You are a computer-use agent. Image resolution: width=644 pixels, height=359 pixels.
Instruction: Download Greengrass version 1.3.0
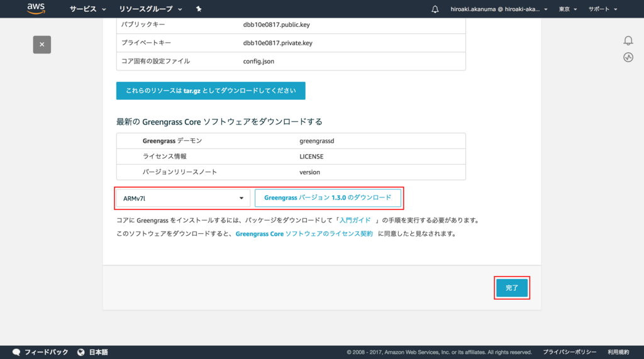tap(328, 197)
